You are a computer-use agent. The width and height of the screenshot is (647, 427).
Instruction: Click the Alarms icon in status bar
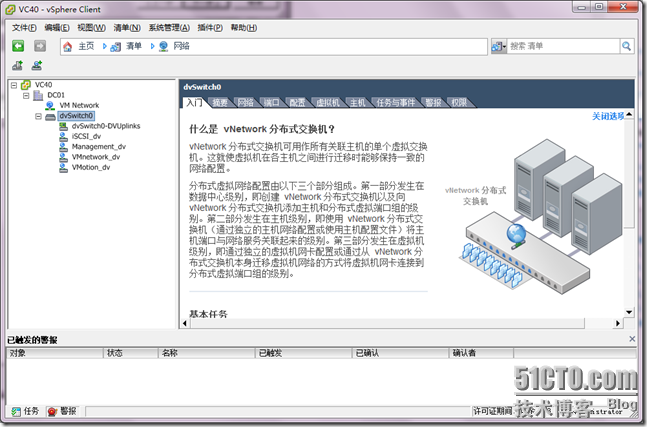tap(52, 411)
